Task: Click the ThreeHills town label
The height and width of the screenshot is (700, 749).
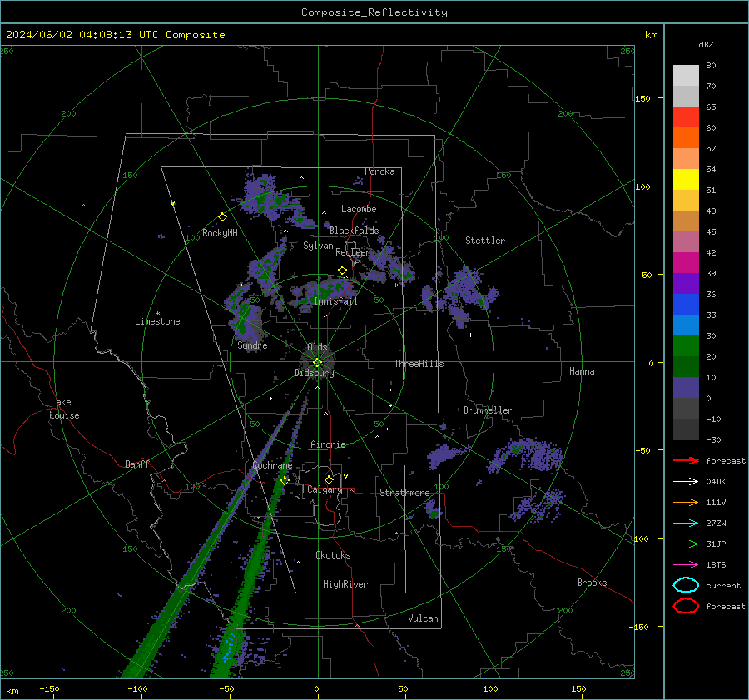Action: pos(419,364)
